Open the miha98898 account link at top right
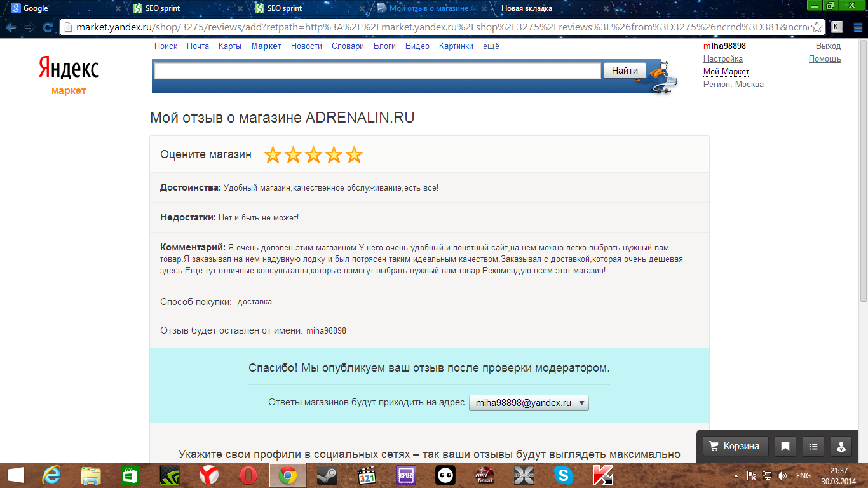868x488 pixels. pyautogui.click(x=724, y=46)
